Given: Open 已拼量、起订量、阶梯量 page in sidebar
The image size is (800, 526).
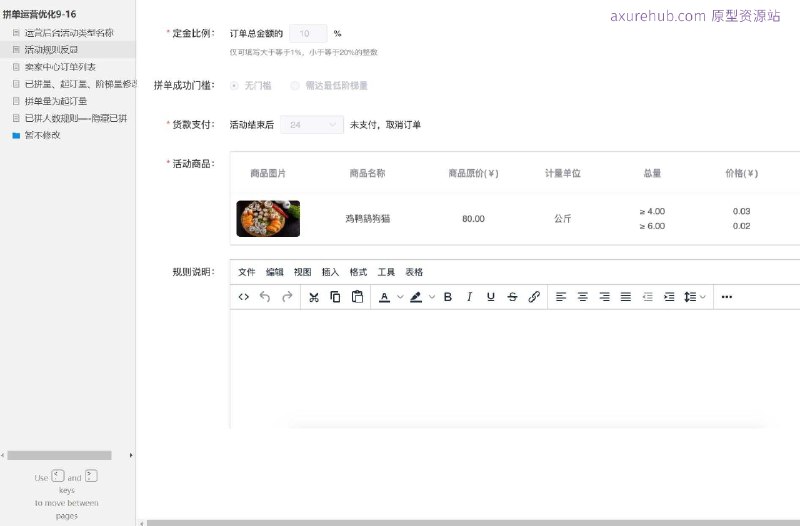Looking at the screenshot, I should pos(81,84).
